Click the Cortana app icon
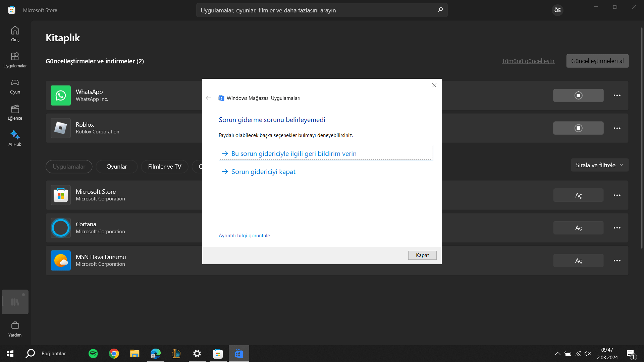 coord(61,228)
